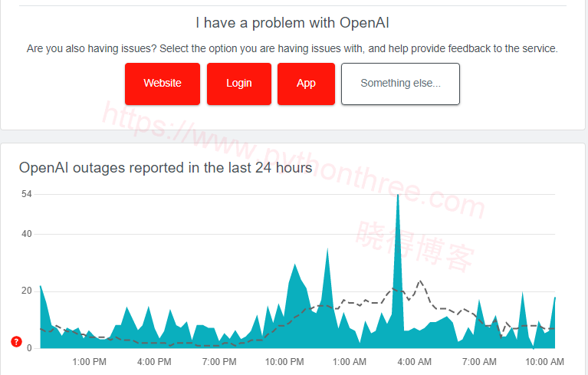The image size is (588, 375).
Task: Click the 4:00 AM time axis label
Action: pos(415,362)
